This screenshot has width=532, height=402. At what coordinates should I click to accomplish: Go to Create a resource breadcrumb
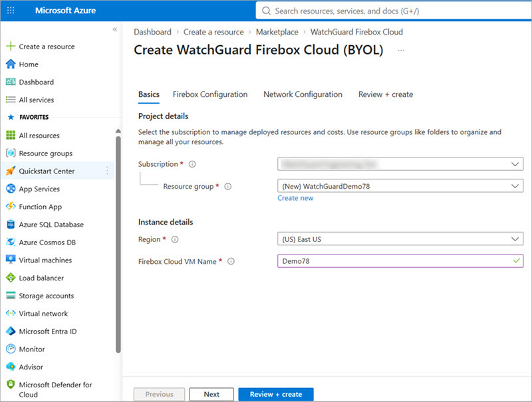pyautogui.click(x=213, y=32)
